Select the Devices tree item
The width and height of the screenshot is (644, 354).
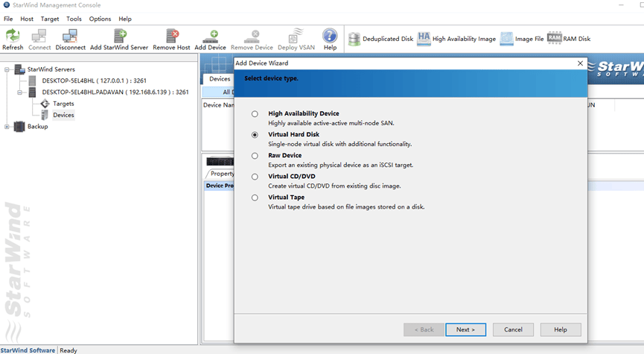tap(63, 115)
